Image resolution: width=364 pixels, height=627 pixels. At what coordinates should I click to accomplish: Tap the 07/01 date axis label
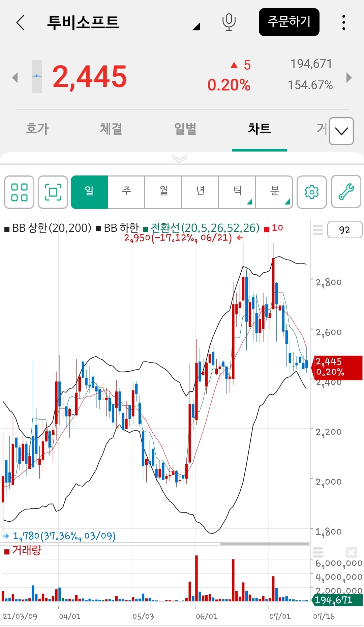[x=280, y=616]
